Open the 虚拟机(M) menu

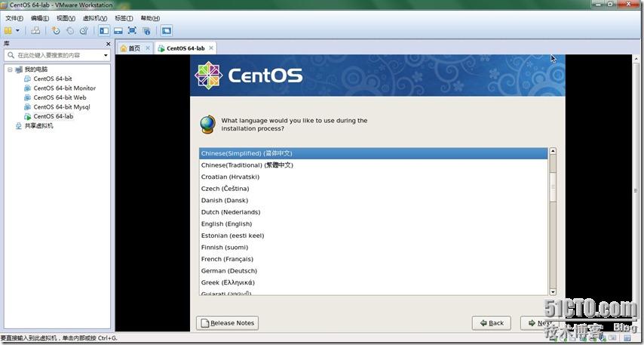coord(95,18)
